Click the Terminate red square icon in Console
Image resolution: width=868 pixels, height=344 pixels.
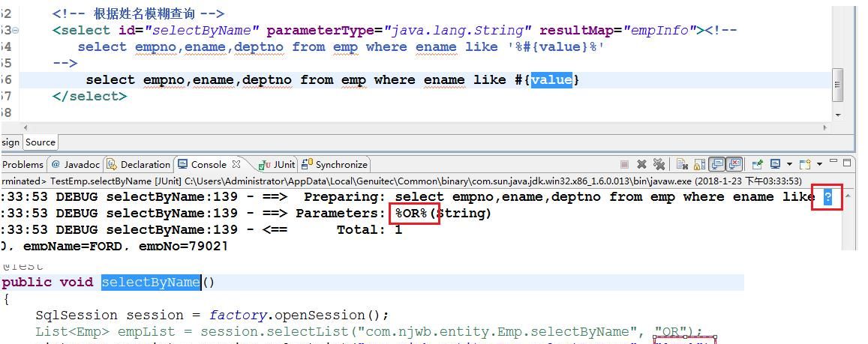pyautogui.click(x=624, y=164)
